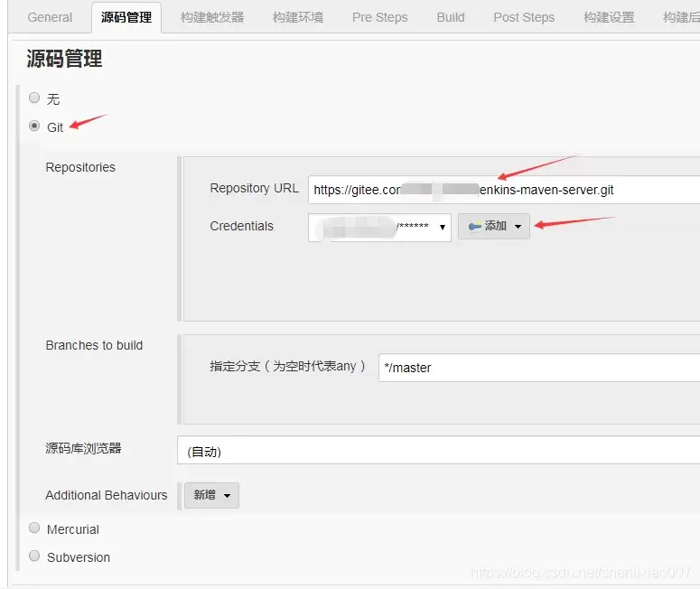This screenshot has height=589, width=700.
Task: Choose the Subversion radio button
Action: (x=34, y=556)
